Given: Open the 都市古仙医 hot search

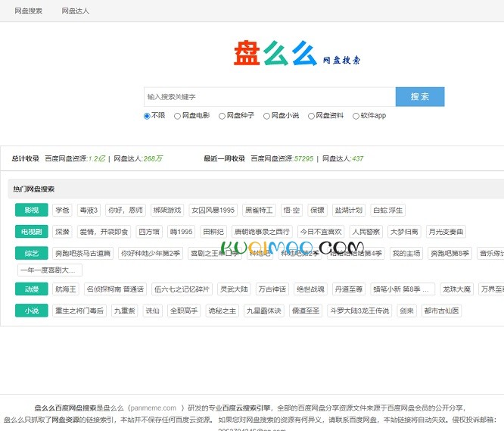Looking at the screenshot, I should click(442, 311).
